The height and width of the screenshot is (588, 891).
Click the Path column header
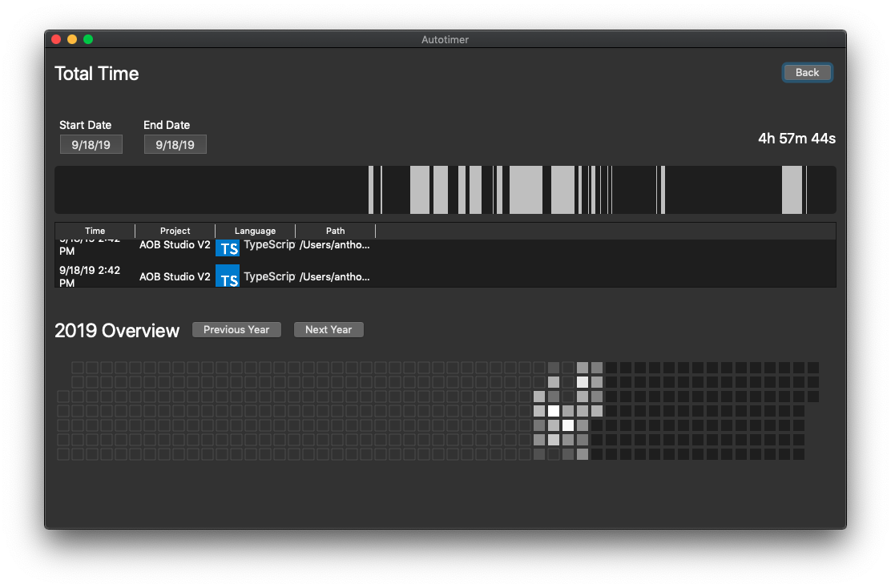[x=335, y=231]
